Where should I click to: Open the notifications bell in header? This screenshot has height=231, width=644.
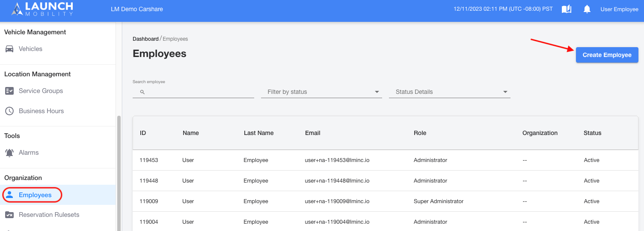[x=587, y=9]
